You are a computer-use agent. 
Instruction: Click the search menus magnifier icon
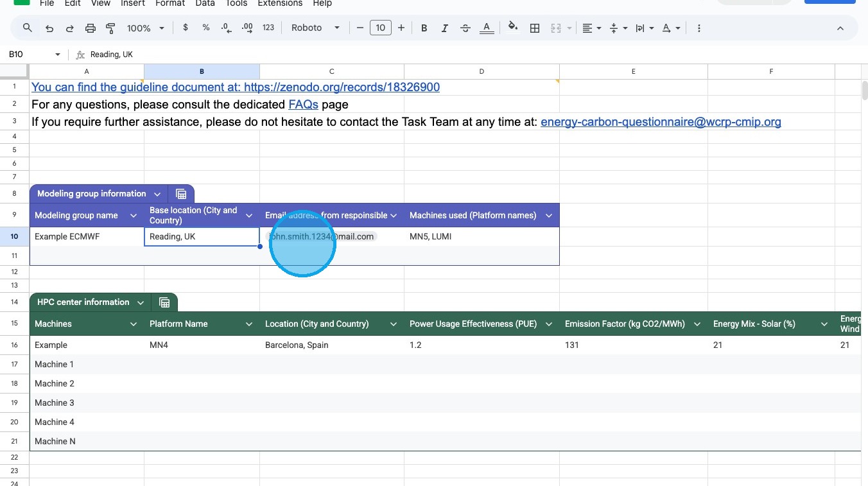coord(28,28)
